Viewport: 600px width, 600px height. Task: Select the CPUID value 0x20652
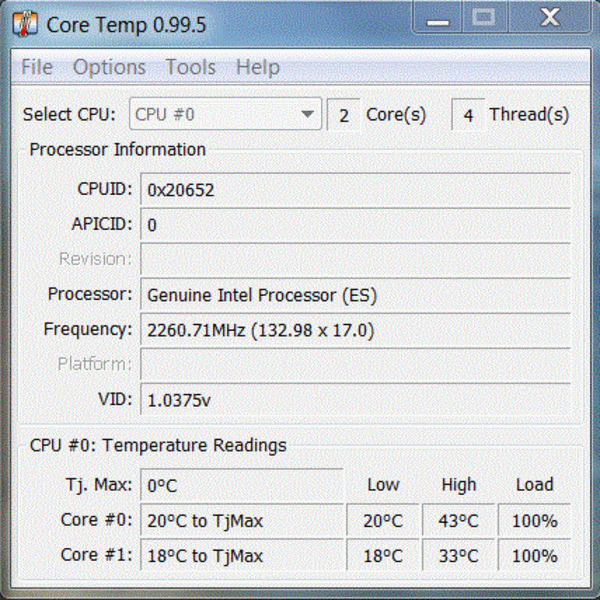click(x=181, y=190)
